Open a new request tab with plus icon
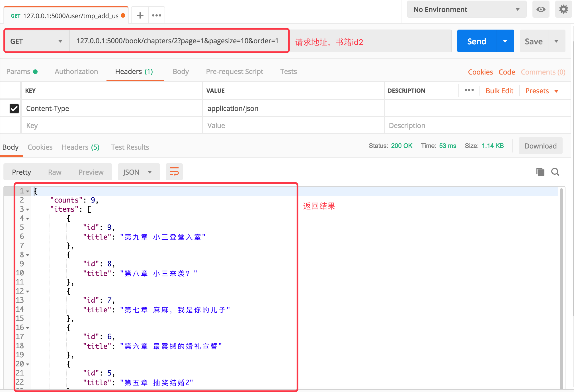The image size is (574, 392). point(140,15)
